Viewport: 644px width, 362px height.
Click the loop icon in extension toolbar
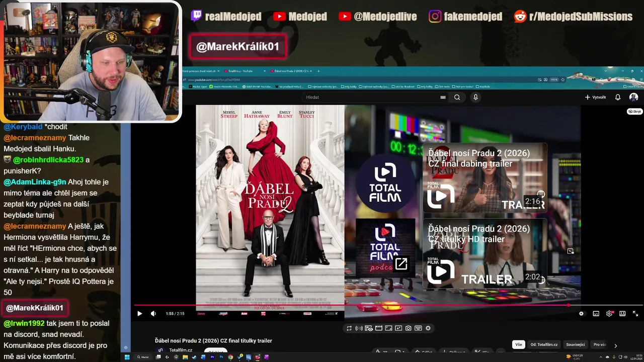pyautogui.click(x=349, y=328)
